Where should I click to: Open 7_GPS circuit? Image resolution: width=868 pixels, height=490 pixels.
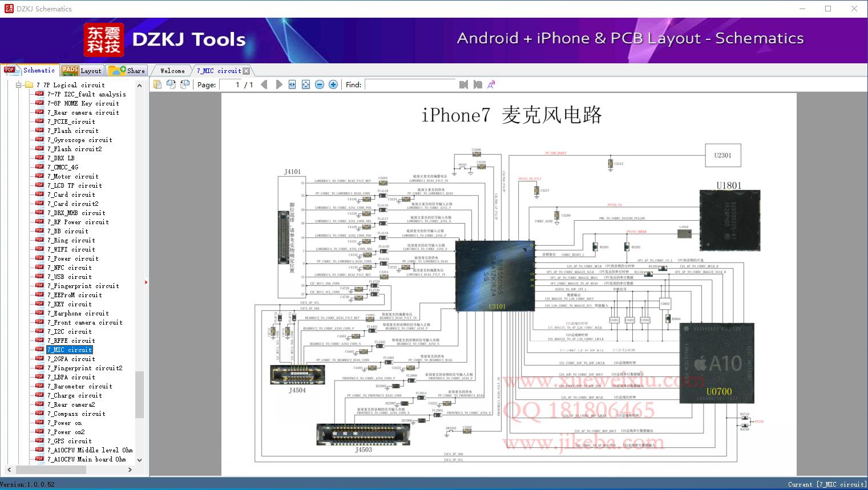click(70, 441)
